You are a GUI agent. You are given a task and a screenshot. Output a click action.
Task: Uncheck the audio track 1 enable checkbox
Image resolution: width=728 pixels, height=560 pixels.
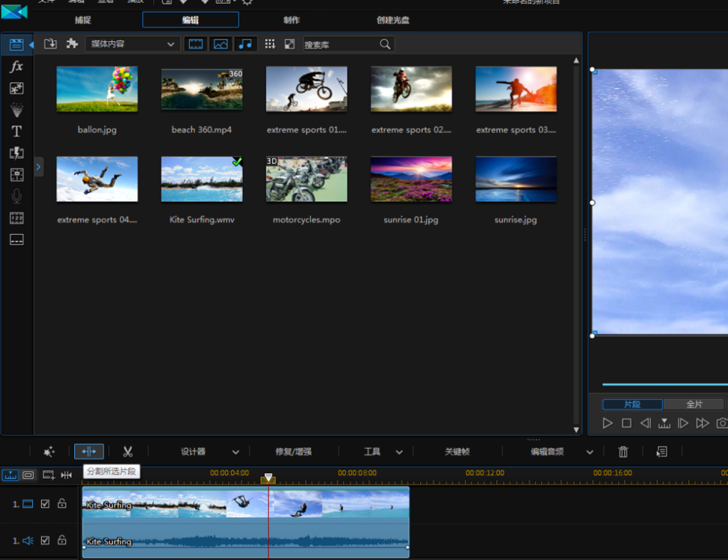tap(46, 540)
